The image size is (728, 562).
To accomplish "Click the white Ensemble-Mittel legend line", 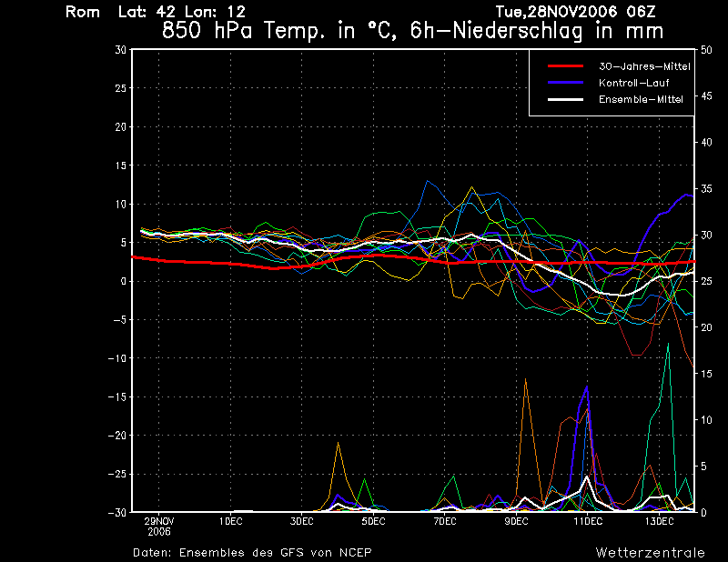I will coord(564,99).
